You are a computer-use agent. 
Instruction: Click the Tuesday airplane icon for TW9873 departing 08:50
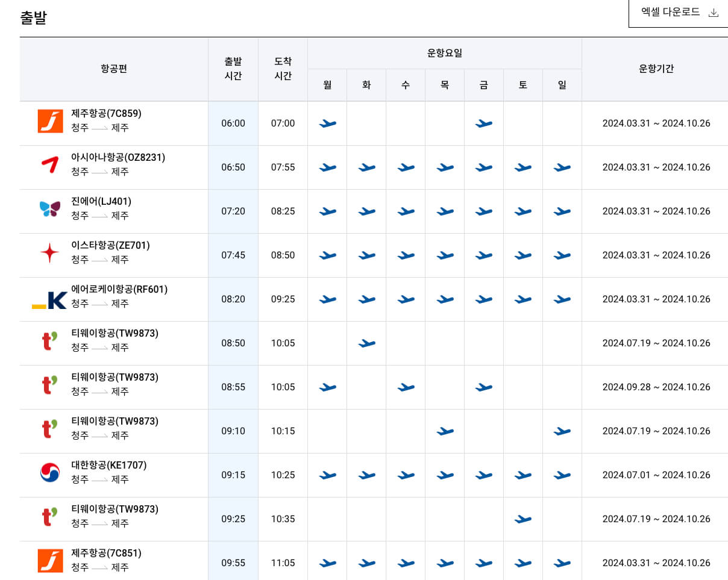point(366,343)
